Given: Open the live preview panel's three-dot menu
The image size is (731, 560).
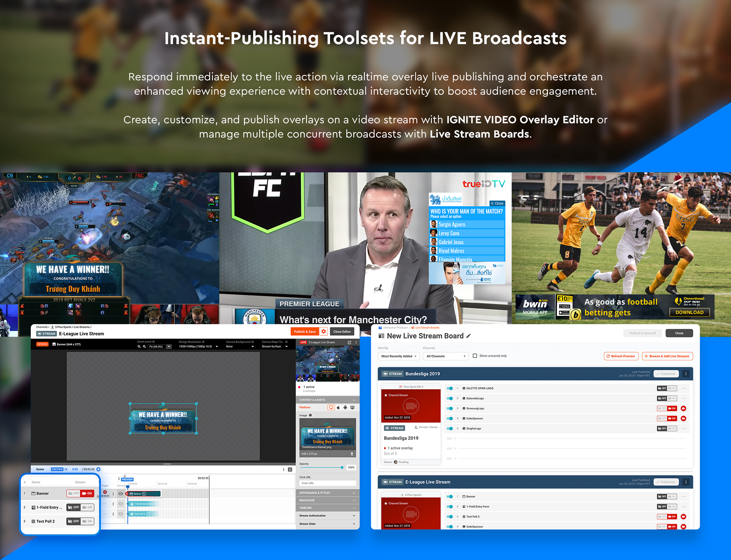Looking at the screenshot, I should (356, 342).
